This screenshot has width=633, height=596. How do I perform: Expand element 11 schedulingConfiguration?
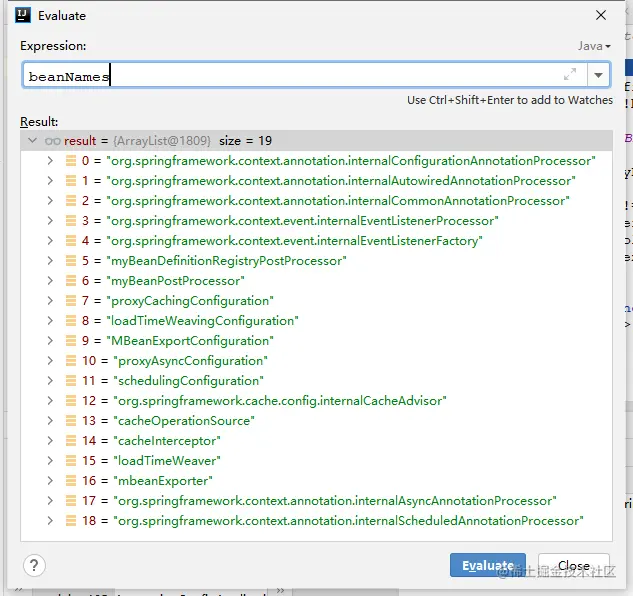point(50,380)
